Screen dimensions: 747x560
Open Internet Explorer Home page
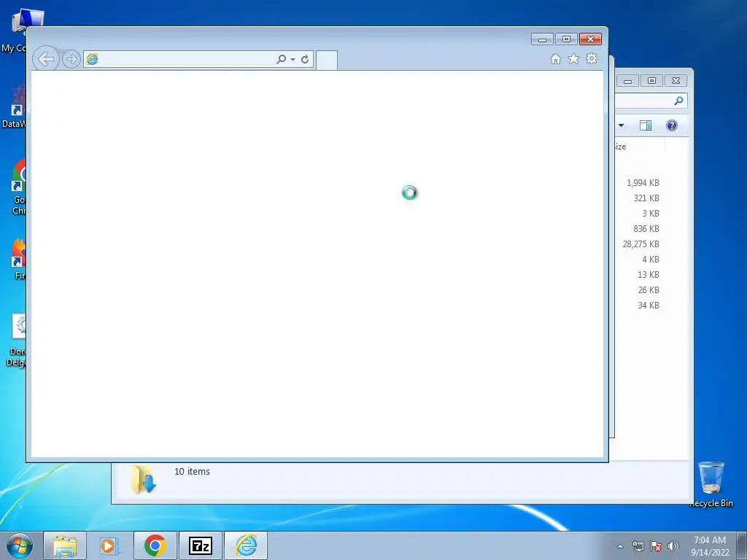tap(555, 58)
